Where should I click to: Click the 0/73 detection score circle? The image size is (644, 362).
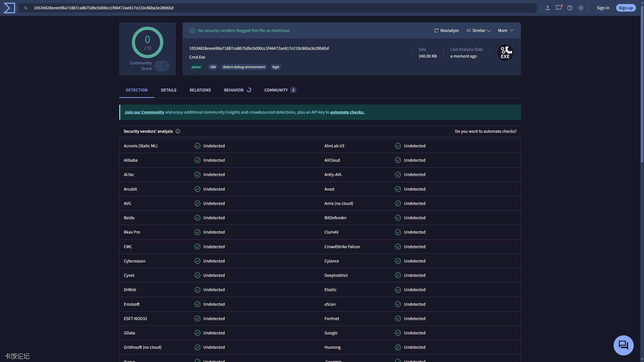[x=147, y=42]
